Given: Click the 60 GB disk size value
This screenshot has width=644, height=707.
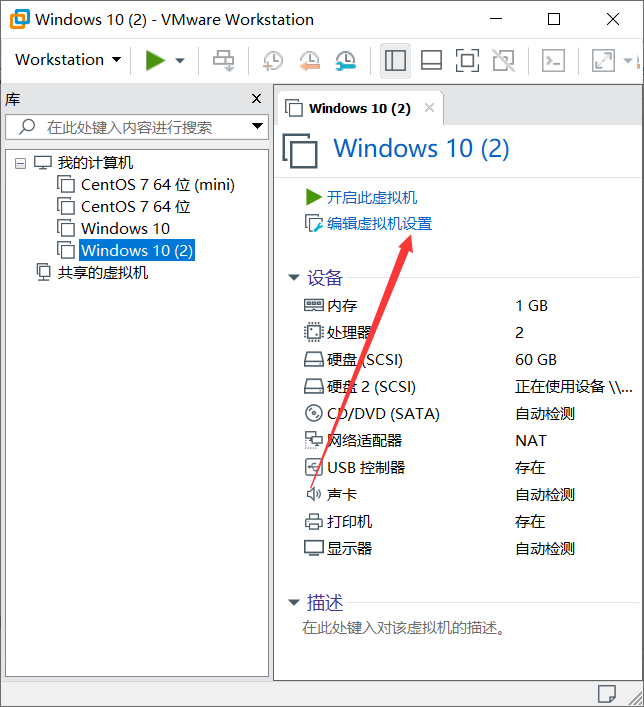Looking at the screenshot, I should [536, 359].
